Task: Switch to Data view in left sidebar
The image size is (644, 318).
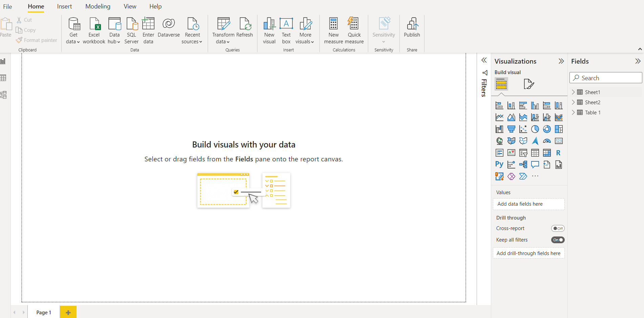Action: coord(3,78)
